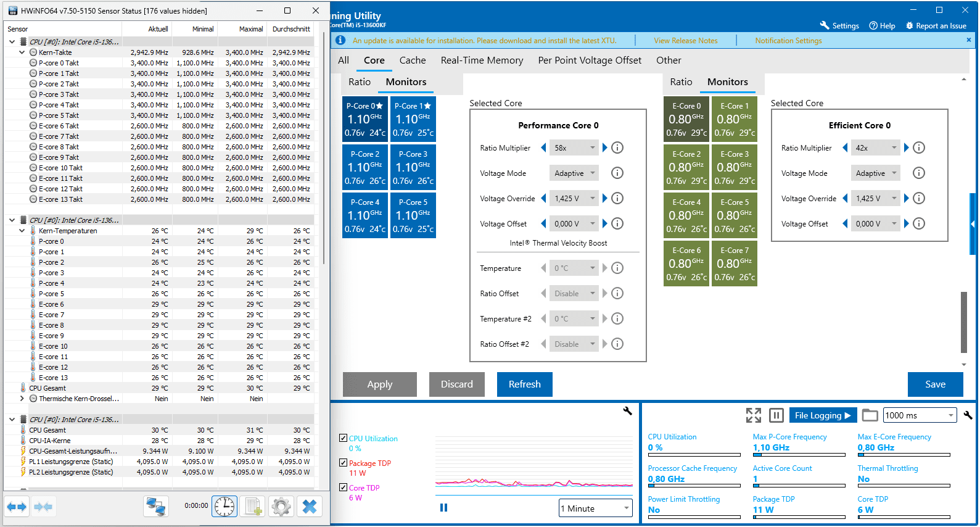Open Ratio sub-tab for performance cores
Screen dimensions: 980x527
click(360, 81)
